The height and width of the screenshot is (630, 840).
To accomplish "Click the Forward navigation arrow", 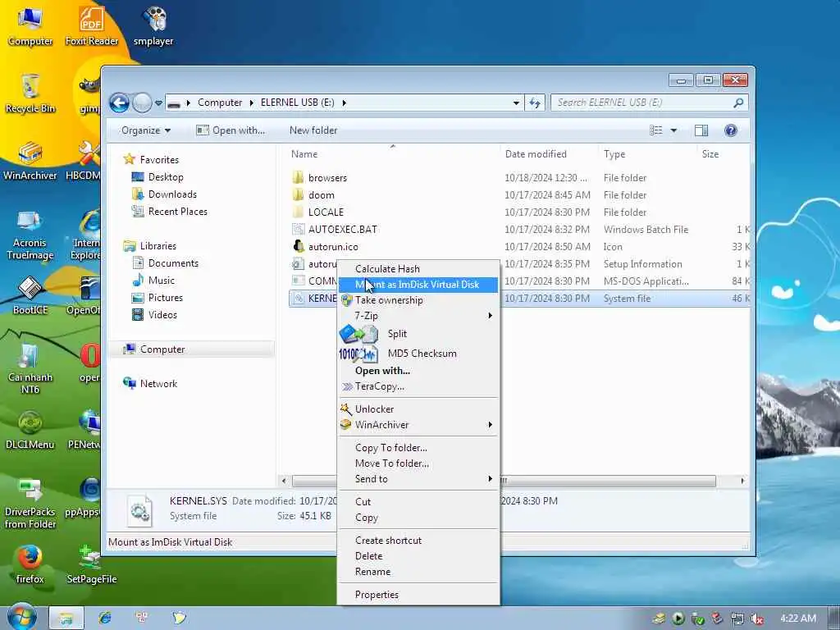I will (142, 103).
